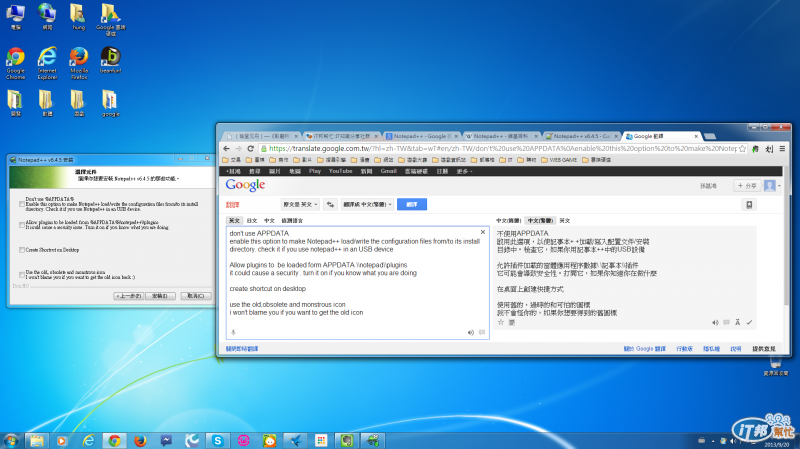Reload the page in Chrome
Image resolution: width=800 pixels, height=449 pixels.
coord(251,148)
